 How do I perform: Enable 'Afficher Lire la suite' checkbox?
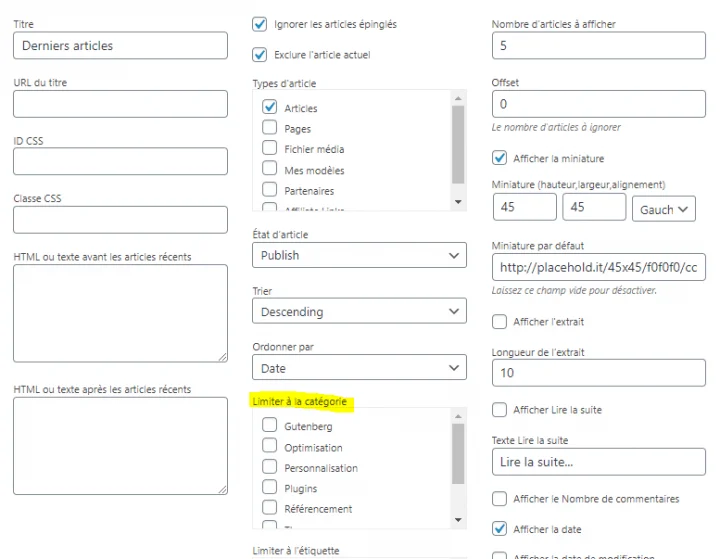tap(500, 410)
